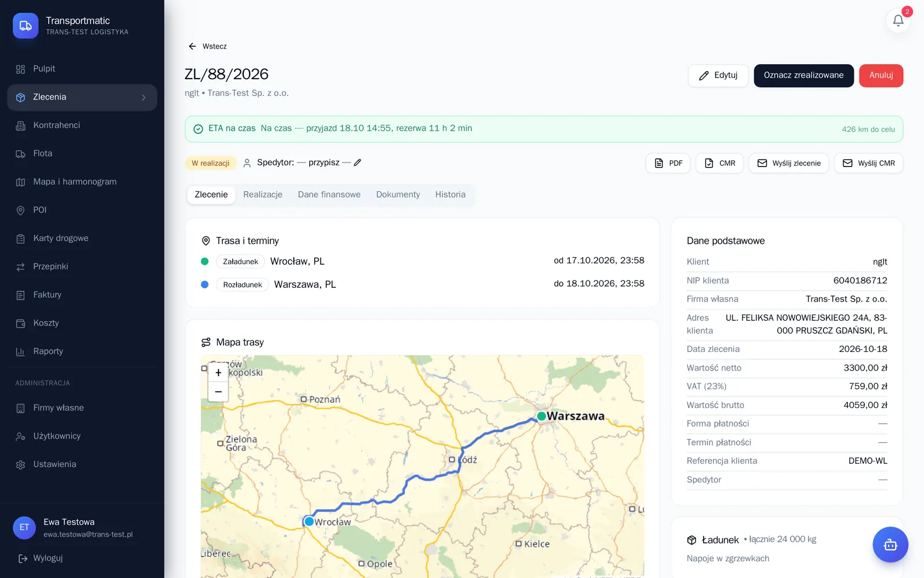Click the Edytuj button

pos(718,76)
